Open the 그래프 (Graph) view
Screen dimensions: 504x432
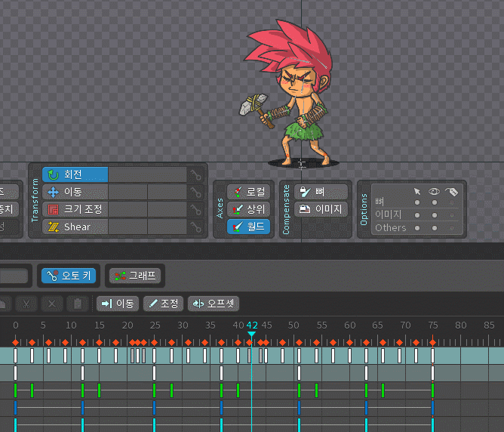click(135, 276)
